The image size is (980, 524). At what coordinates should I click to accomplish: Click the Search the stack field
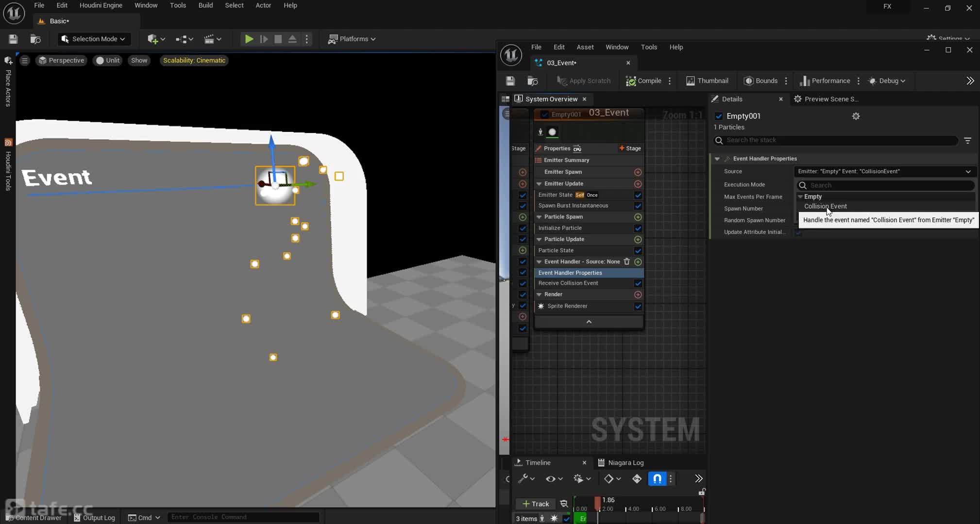836,140
